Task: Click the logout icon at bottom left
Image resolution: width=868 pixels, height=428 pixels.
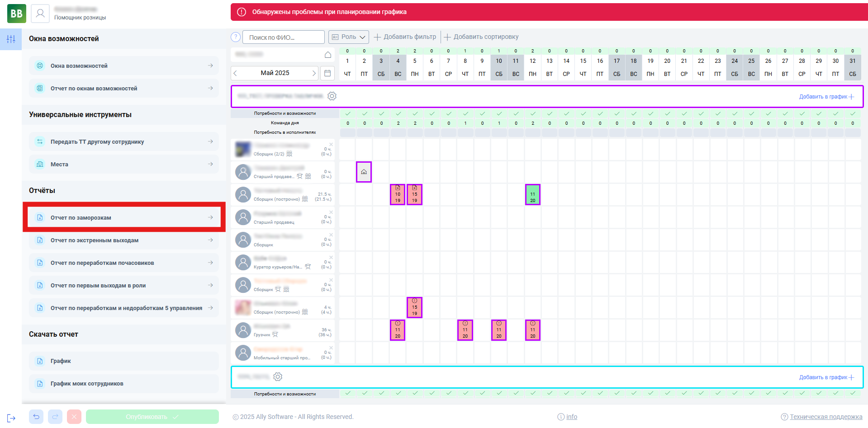Action: click(x=11, y=419)
